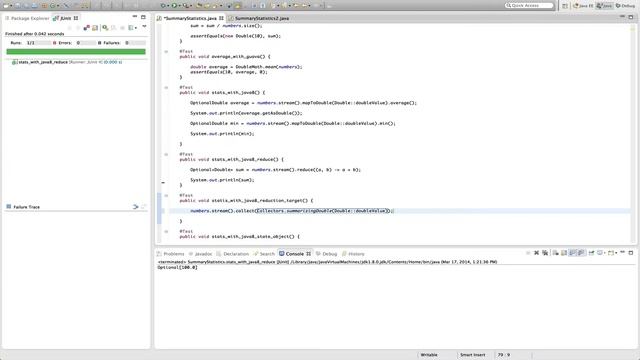
Task: Switch to the Problems tab
Action: click(x=171, y=254)
